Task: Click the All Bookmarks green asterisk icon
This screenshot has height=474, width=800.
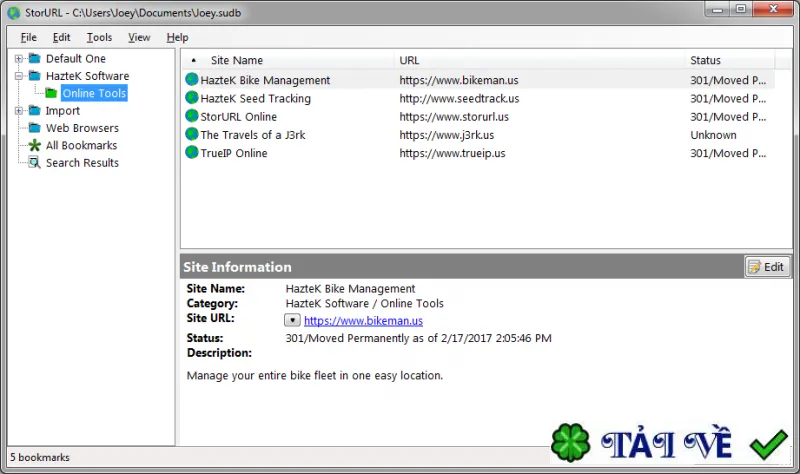Action: [35, 145]
